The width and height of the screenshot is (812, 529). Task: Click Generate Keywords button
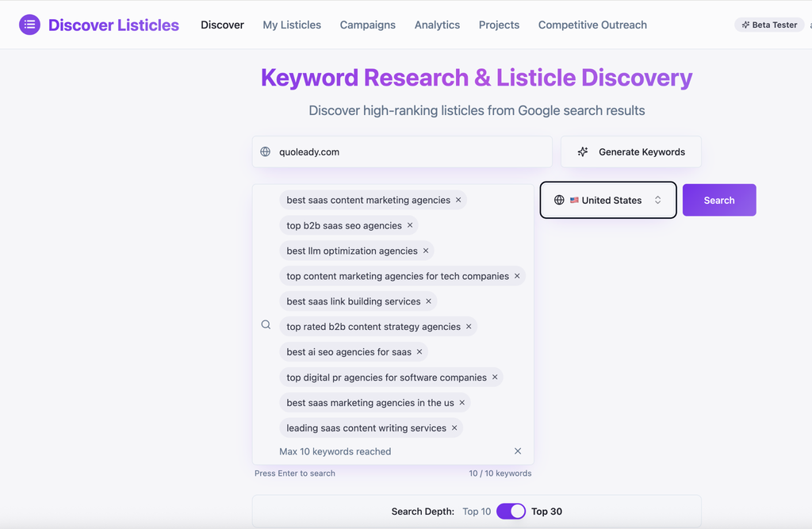(630, 151)
